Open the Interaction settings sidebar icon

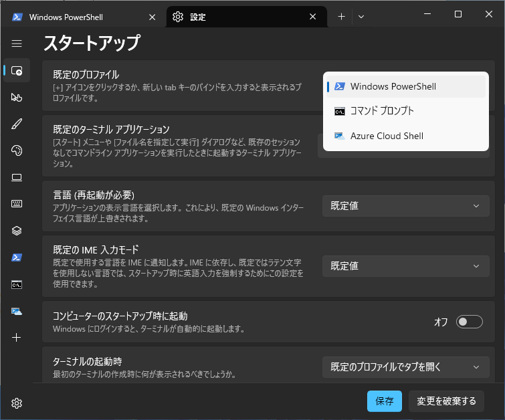(x=17, y=97)
